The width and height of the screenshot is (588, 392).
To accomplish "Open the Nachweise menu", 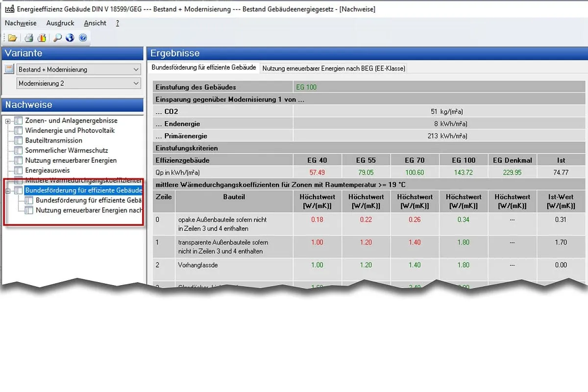I will point(21,23).
